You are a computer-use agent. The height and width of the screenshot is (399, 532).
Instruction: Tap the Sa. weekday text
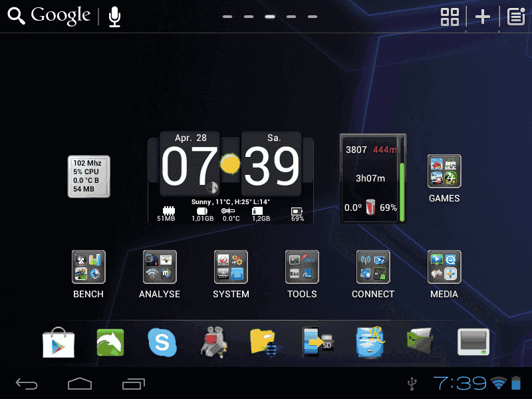tap(274, 138)
